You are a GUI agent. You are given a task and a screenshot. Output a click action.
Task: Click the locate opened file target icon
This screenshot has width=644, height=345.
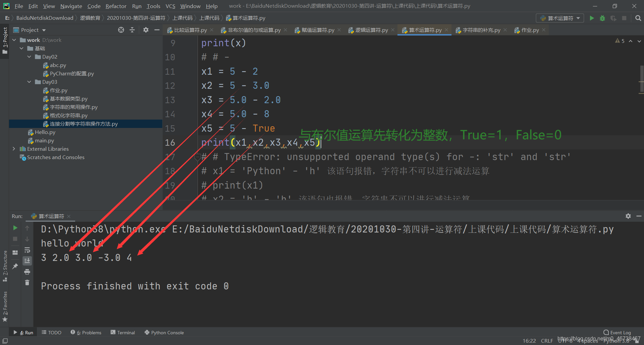(121, 30)
